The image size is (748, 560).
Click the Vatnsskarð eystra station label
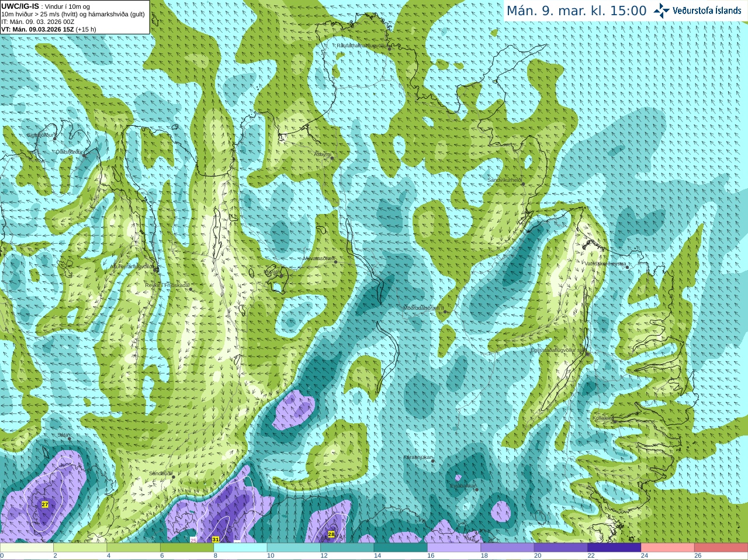(x=605, y=264)
